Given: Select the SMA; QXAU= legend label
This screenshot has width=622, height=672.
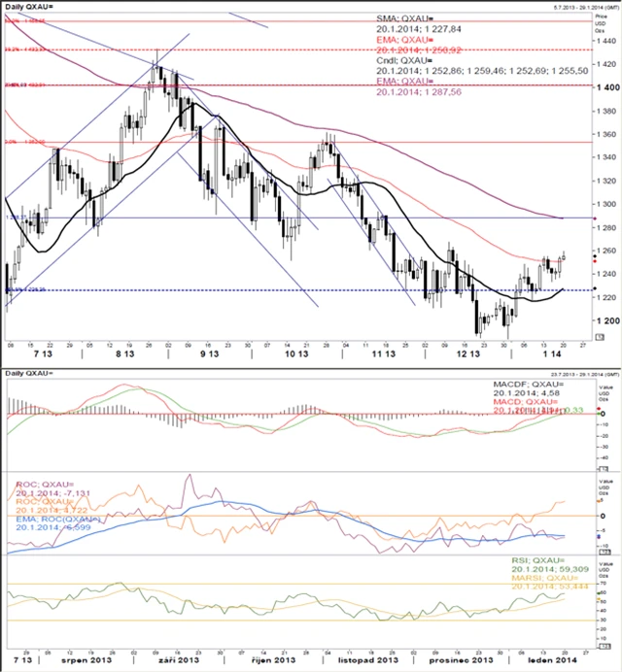Looking at the screenshot, I should (405, 18).
